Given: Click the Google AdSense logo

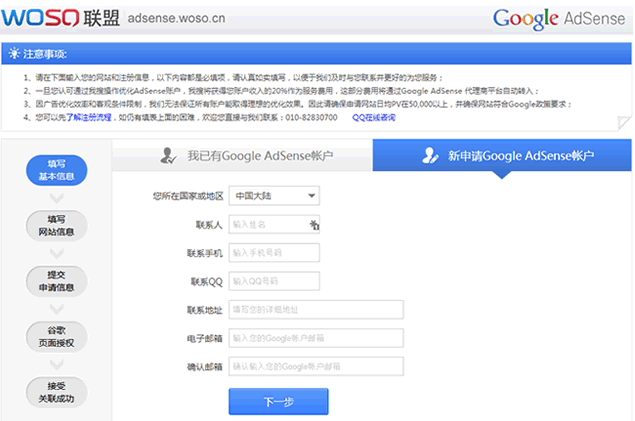Looking at the screenshot, I should click(x=559, y=19).
